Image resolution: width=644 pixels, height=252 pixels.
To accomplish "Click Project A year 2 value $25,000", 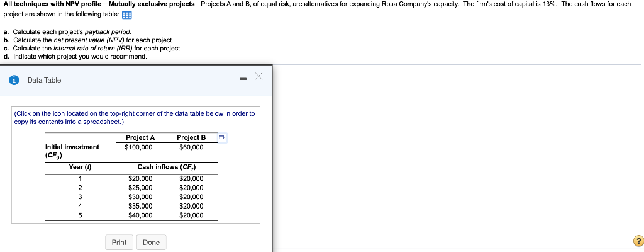I will tap(140, 188).
